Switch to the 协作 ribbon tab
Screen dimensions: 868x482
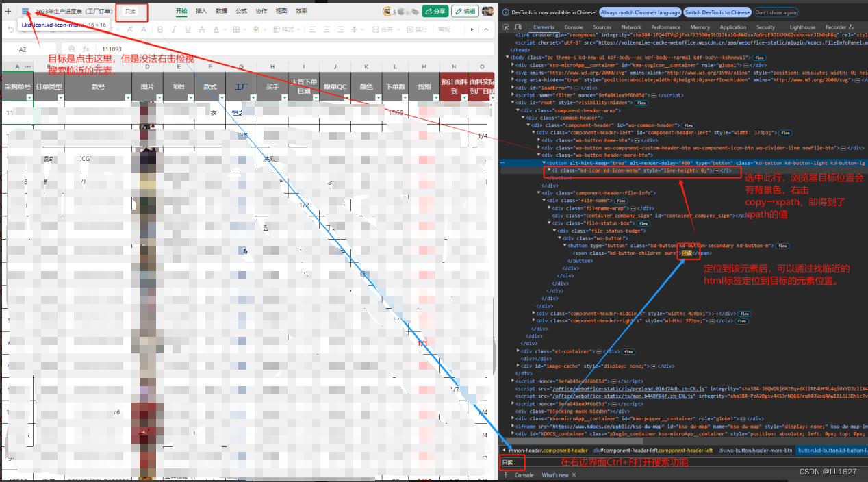click(261, 11)
